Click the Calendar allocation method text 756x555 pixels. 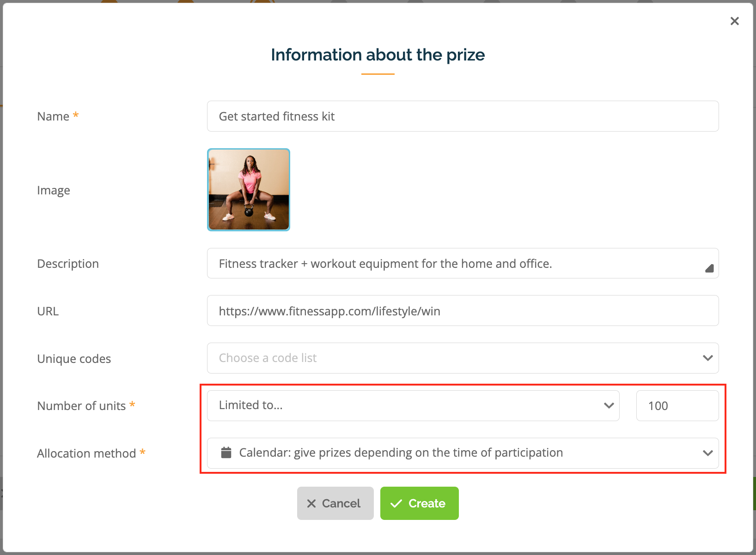tap(401, 452)
